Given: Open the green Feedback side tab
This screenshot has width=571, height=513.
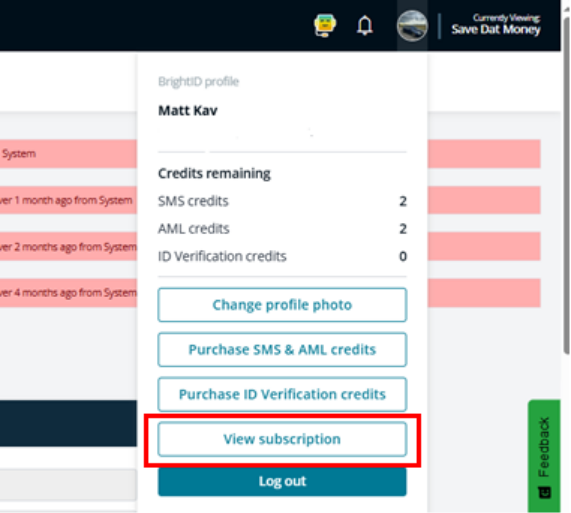Looking at the screenshot, I should tap(544, 455).
